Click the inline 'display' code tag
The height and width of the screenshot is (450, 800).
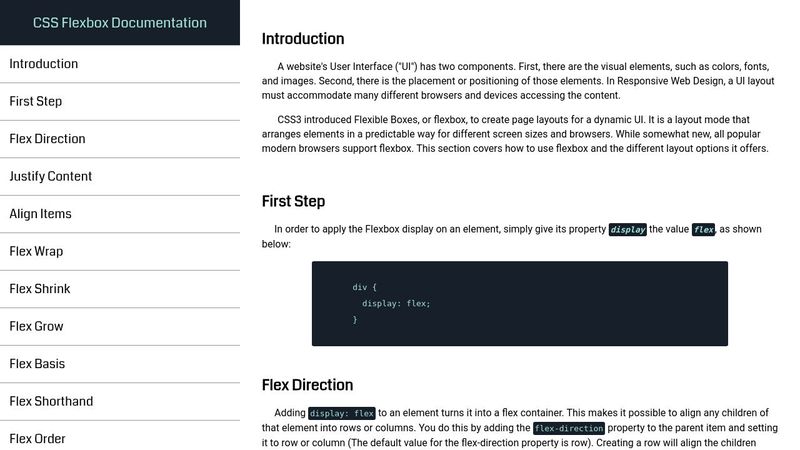click(x=628, y=230)
